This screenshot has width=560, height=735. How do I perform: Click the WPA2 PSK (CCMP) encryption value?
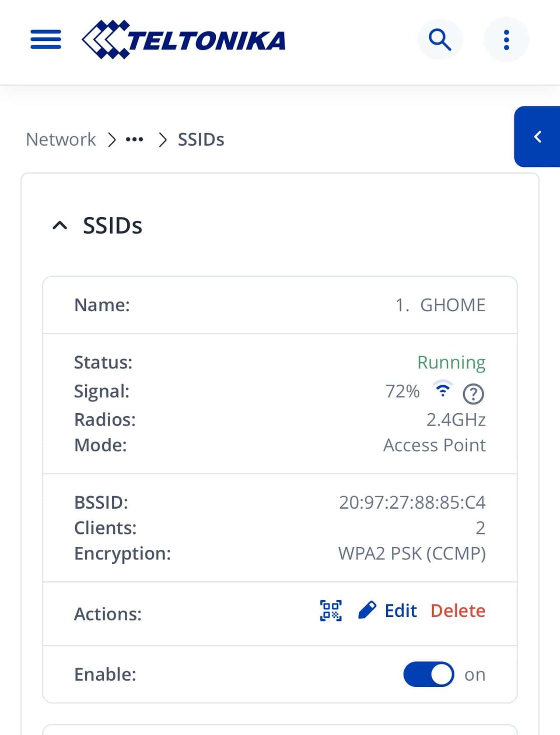412,553
